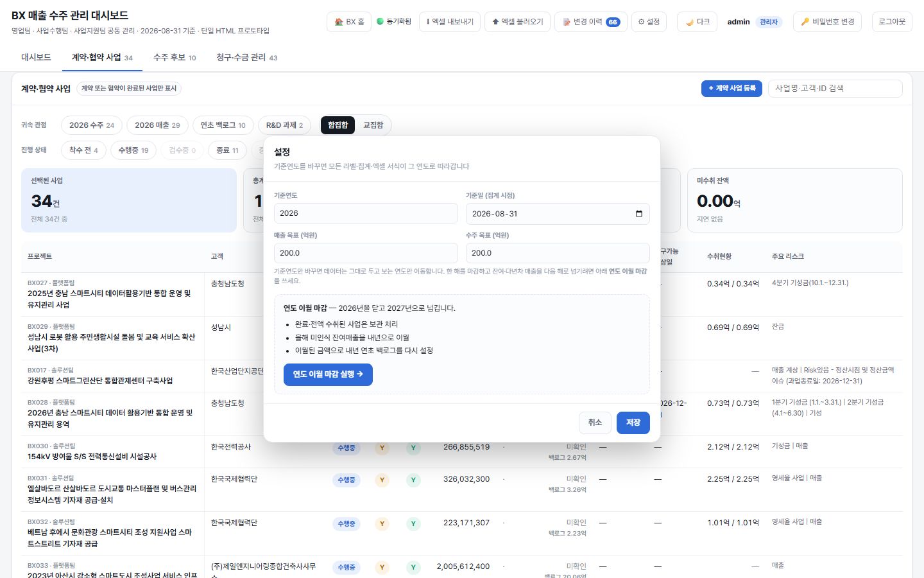
Task: Open the date picker calendar icon
Action: coord(638,214)
